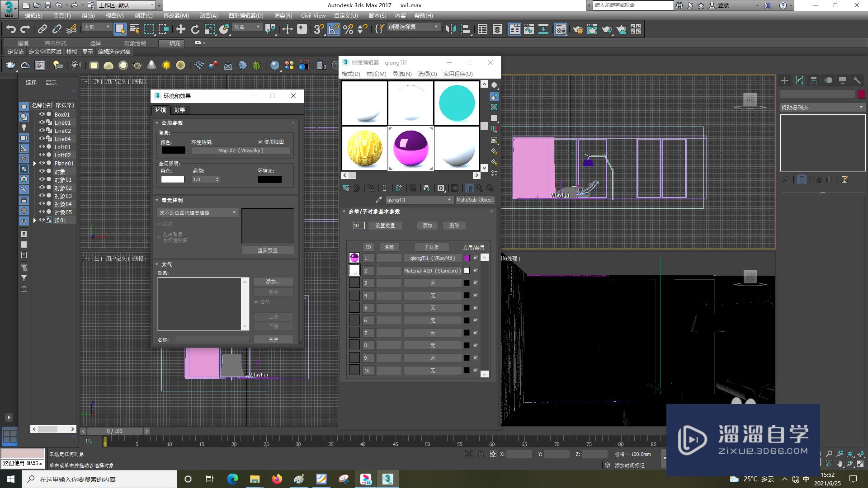868x489 pixels.
Task: Open the exposure control type dropdown
Action: coord(198,212)
